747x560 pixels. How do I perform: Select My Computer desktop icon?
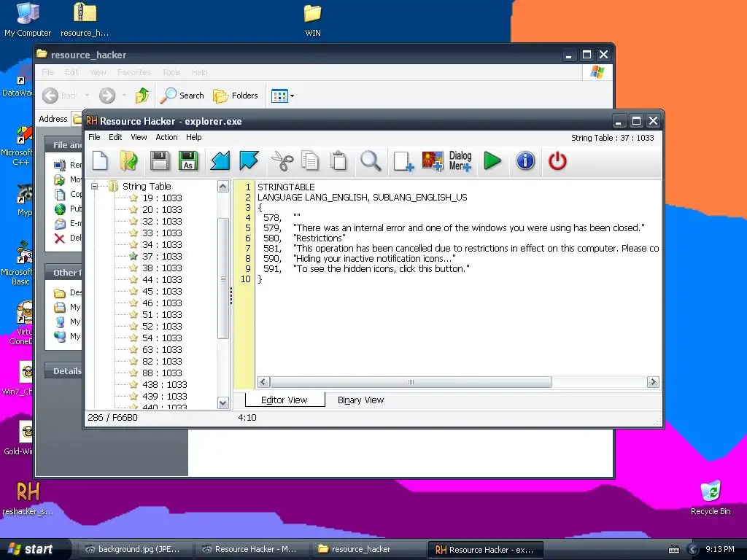tap(28, 20)
